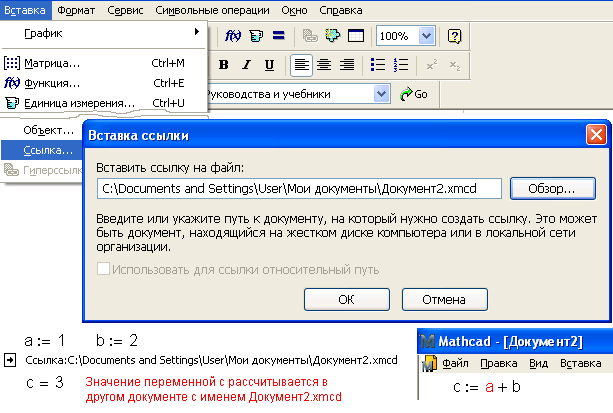Select the Объект... menu entry
This screenshot has height=413, width=613.
tap(42, 130)
